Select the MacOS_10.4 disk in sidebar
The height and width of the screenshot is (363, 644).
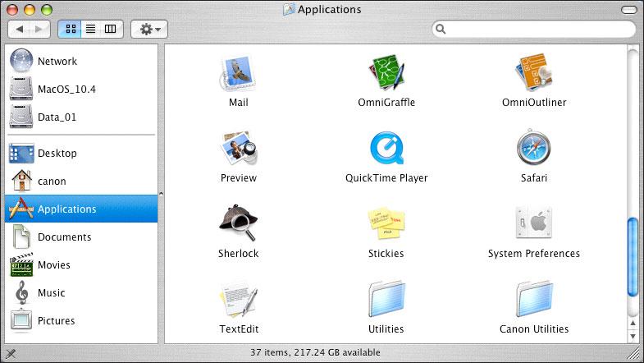coord(81,89)
